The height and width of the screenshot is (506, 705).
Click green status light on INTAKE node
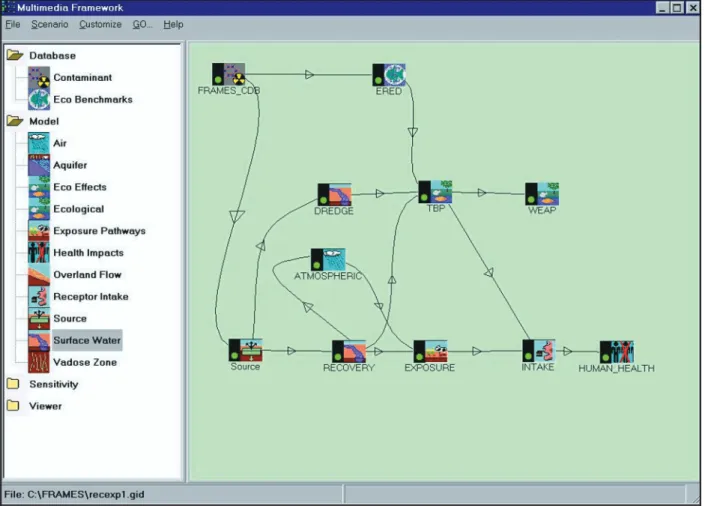[x=528, y=357]
